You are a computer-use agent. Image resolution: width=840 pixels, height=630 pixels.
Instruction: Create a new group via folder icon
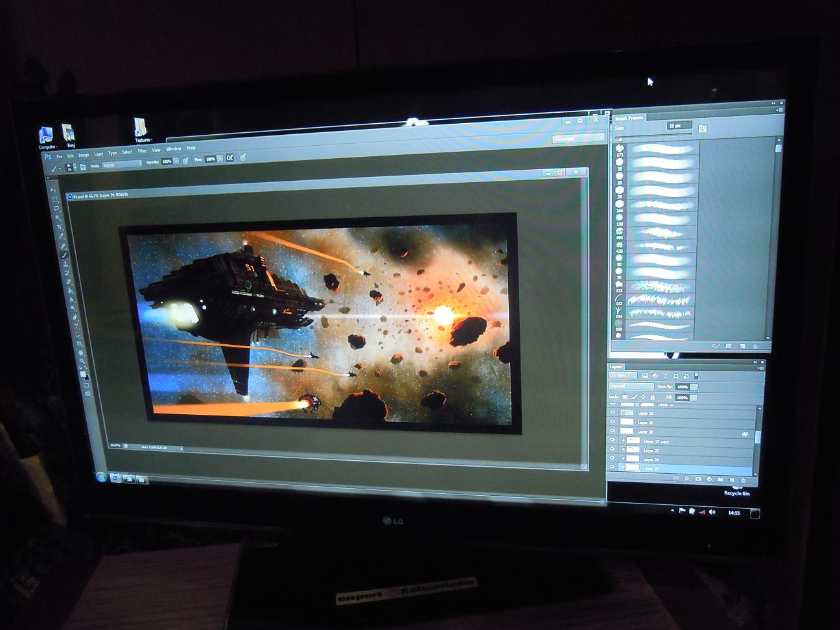720,480
